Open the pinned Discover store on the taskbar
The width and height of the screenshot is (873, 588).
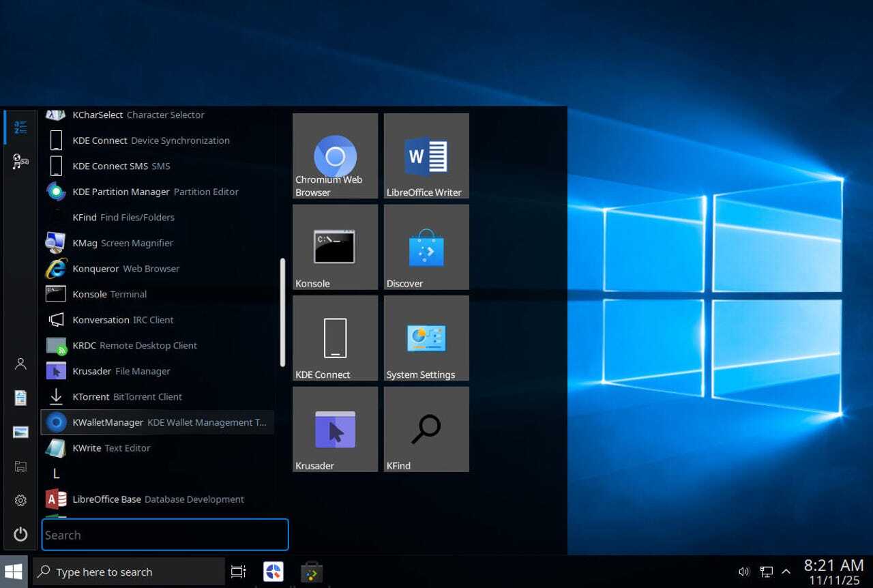[x=312, y=572]
